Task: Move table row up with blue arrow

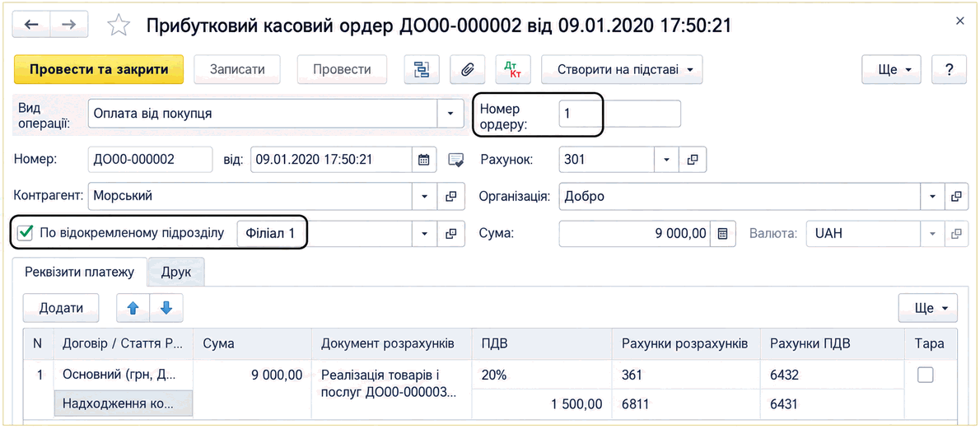Action: (133, 308)
